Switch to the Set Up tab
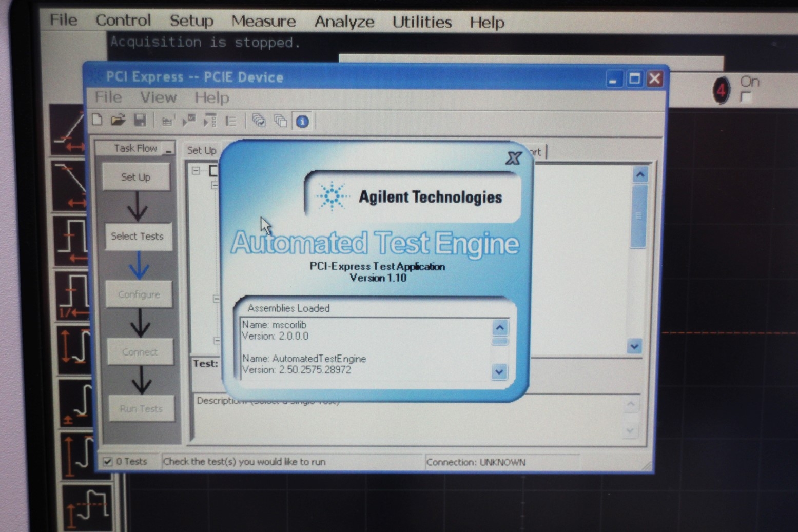Image resolution: width=798 pixels, height=532 pixels. (x=202, y=150)
